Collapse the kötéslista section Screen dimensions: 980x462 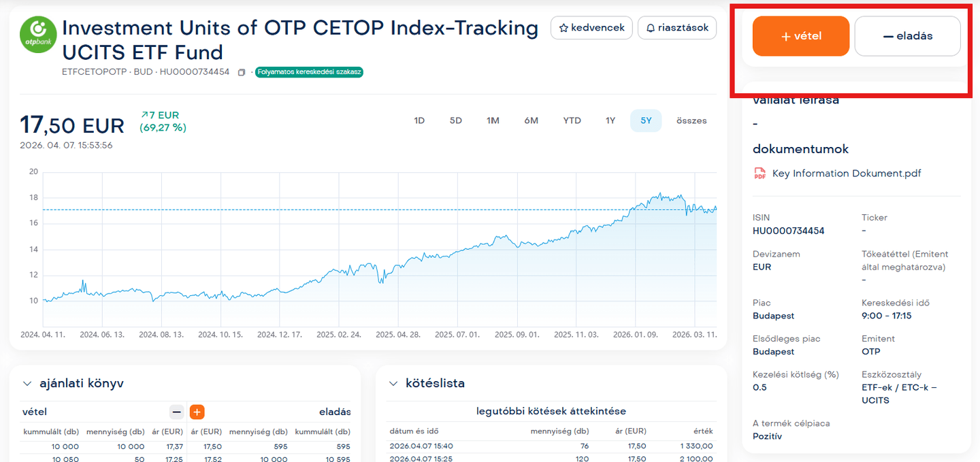point(393,384)
